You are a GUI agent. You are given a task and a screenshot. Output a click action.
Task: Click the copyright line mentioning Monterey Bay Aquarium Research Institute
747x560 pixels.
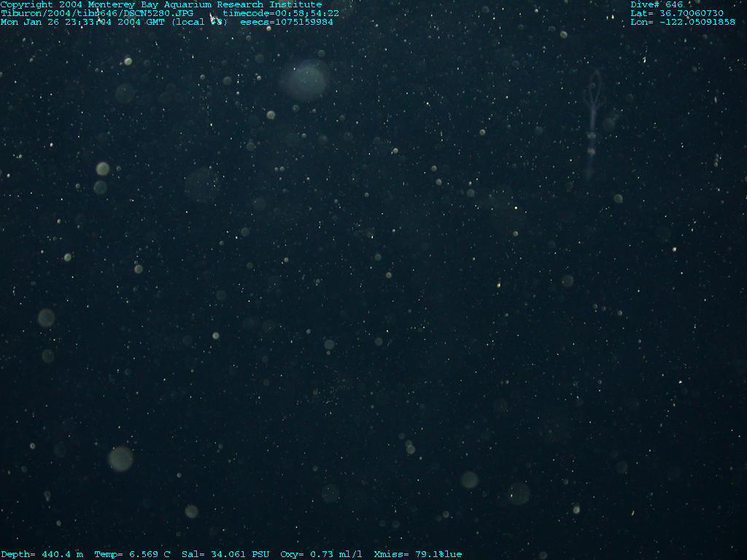(161, 5)
